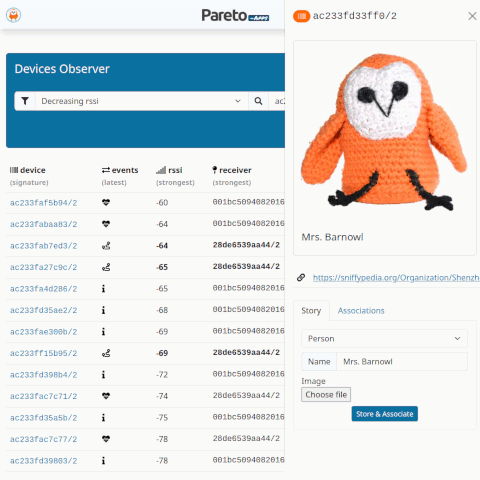Click the Devices Observer heading

click(x=62, y=69)
